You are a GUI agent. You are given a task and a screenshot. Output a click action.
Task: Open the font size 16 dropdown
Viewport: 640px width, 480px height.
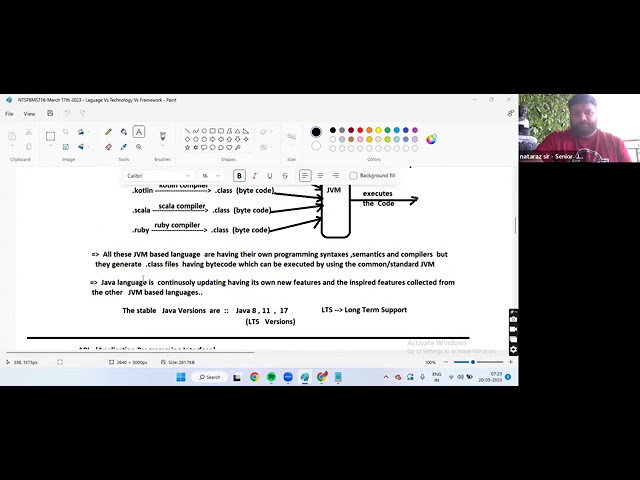pos(211,176)
